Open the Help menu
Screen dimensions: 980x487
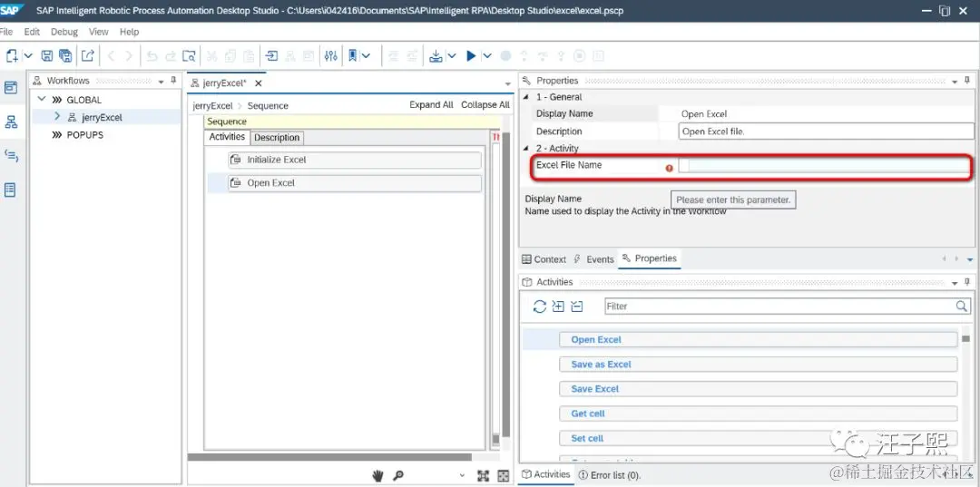130,32
